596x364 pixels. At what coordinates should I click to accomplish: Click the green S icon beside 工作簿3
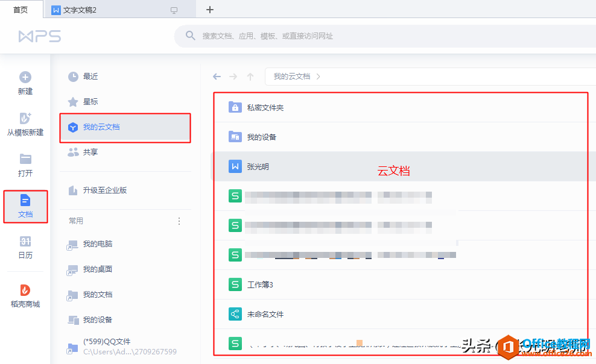[x=235, y=284]
